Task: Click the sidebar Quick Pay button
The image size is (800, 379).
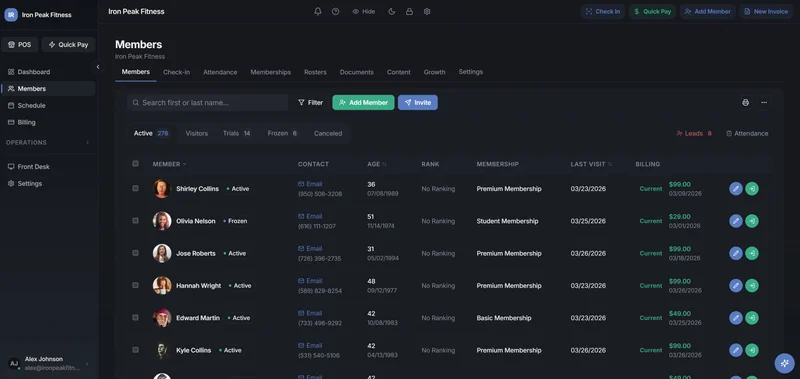Action: tap(68, 44)
